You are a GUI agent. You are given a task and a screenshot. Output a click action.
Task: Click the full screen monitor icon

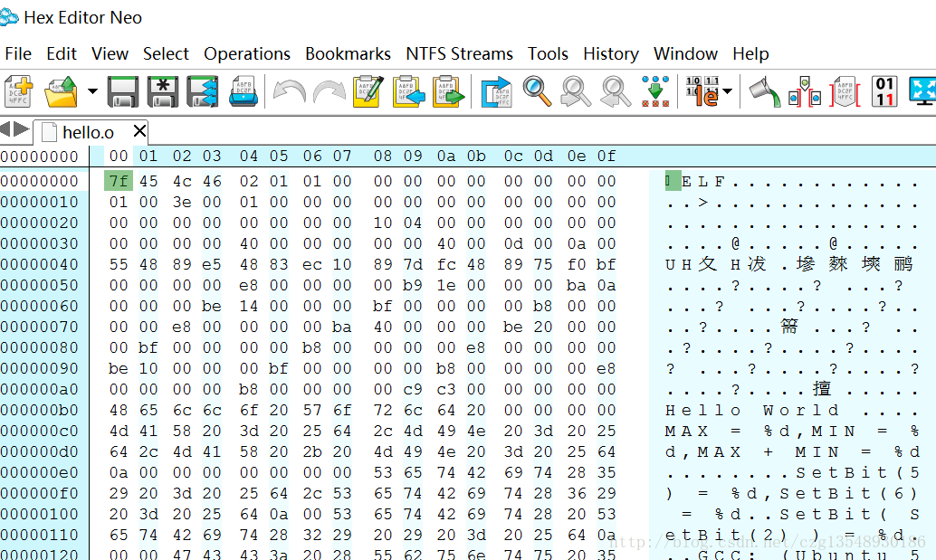(922, 91)
